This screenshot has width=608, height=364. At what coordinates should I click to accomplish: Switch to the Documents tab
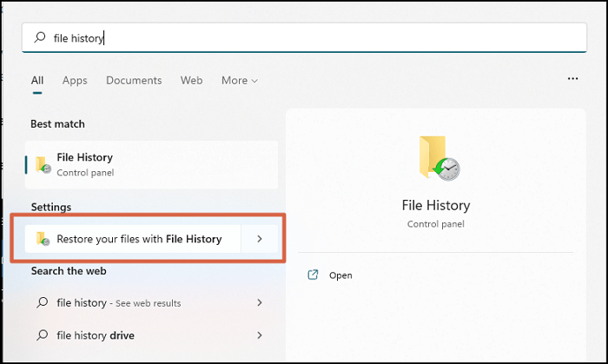pyautogui.click(x=134, y=81)
